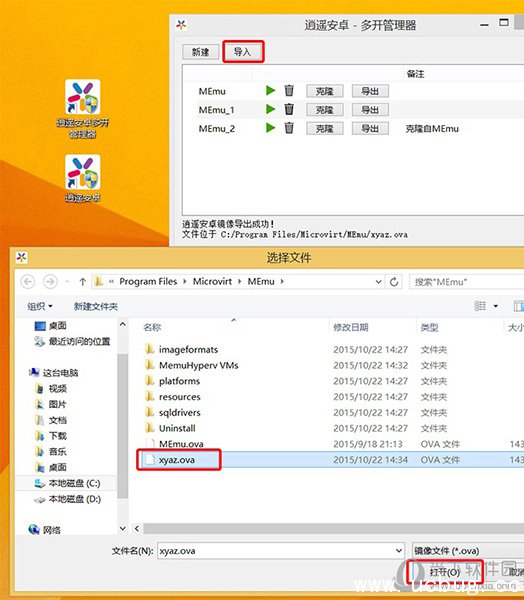
Task: Open the 组织 menu
Action: coord(40,306)
